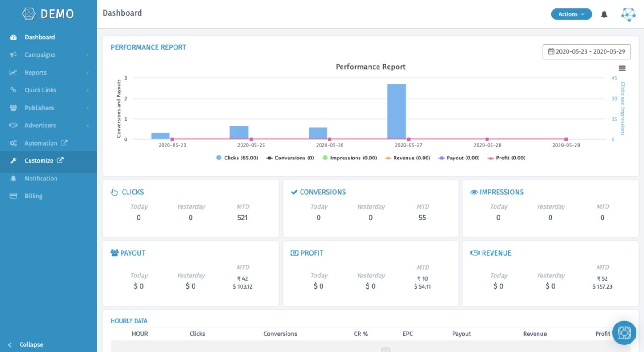Toggle Clicks series in chart legend
The image size is (644, 352).
237,158
